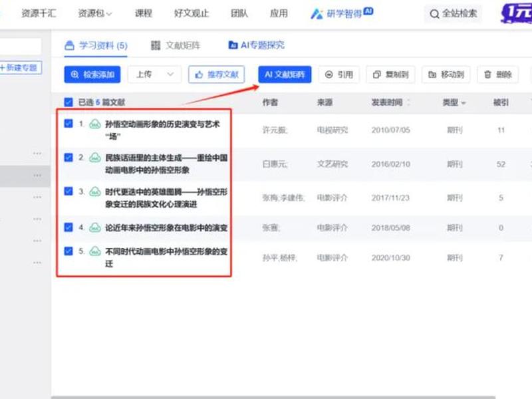The height and width of the screenshot is (399, 532).
Task: Click the 被引 column header
Action: [501, 102]
